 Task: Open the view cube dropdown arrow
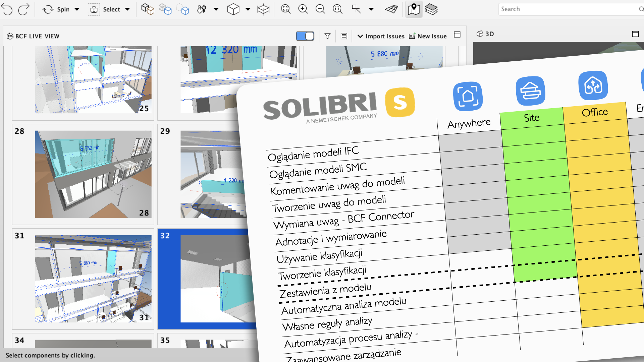tap(248, 9)
